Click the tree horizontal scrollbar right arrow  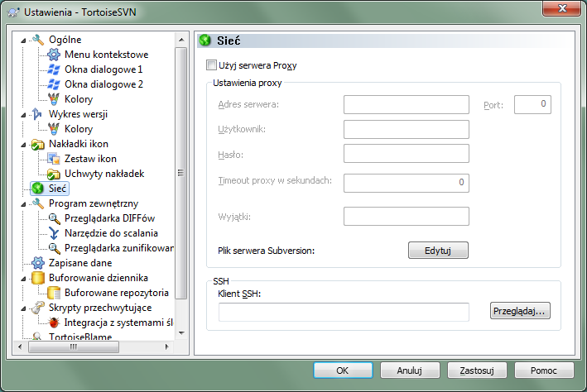click(166, 347)
